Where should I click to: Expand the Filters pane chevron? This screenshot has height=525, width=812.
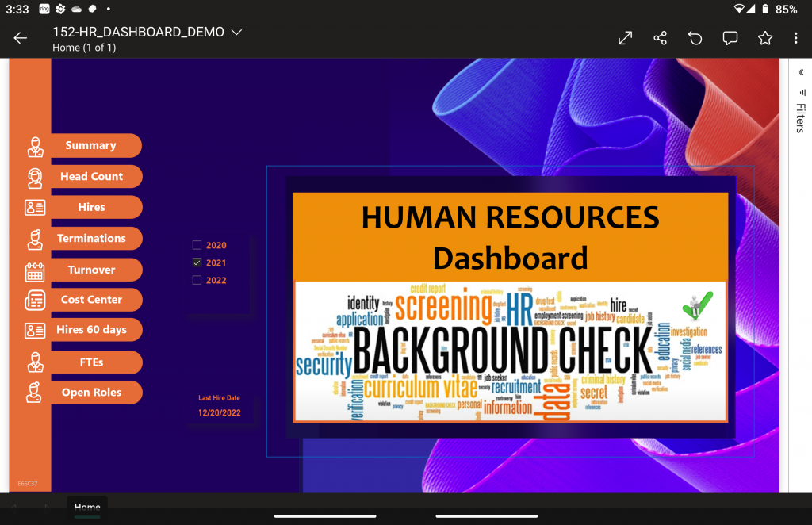pos(800,72)
